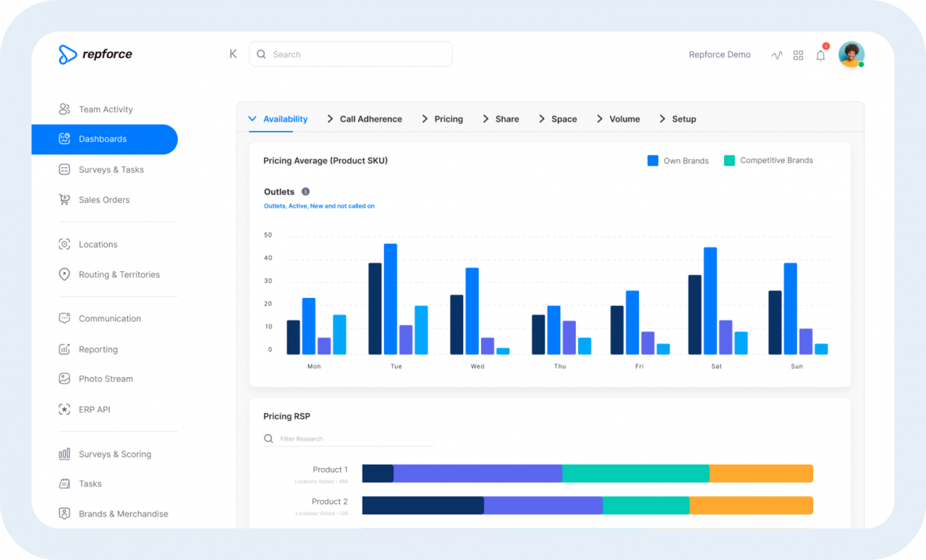Select the Reporting icon
The width and height of the screenshot is (926, 560).
coord(64,349)
